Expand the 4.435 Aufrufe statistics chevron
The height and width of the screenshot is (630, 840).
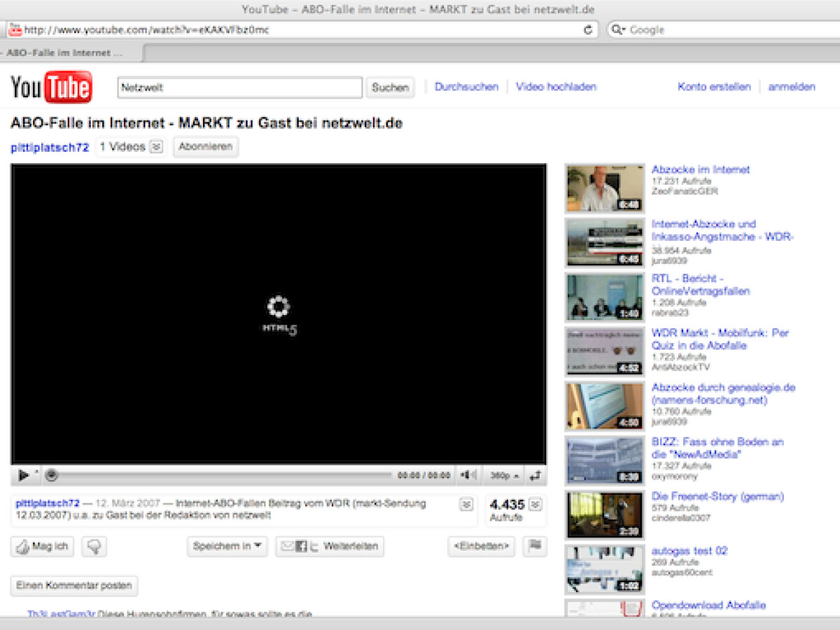click(x=535, y=504)
